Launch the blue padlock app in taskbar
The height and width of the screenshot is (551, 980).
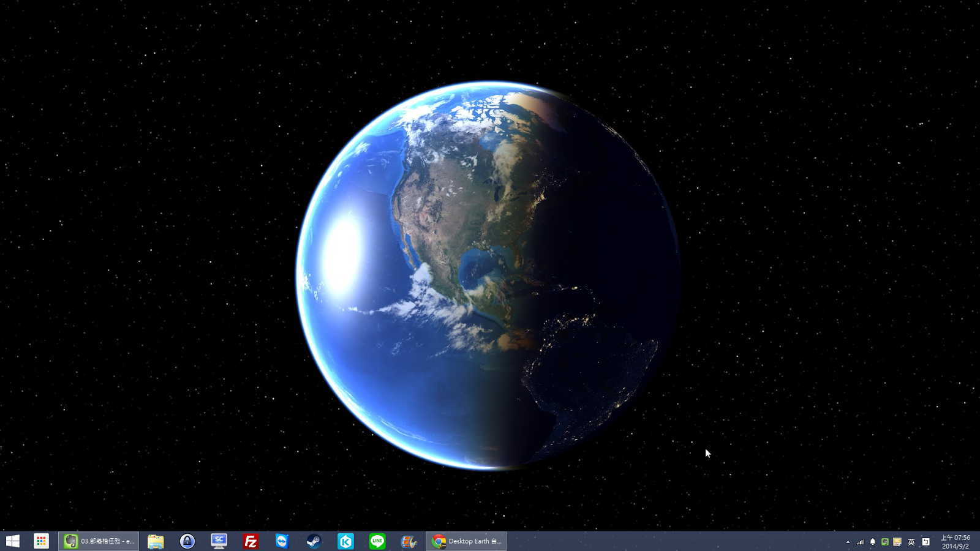187,541
